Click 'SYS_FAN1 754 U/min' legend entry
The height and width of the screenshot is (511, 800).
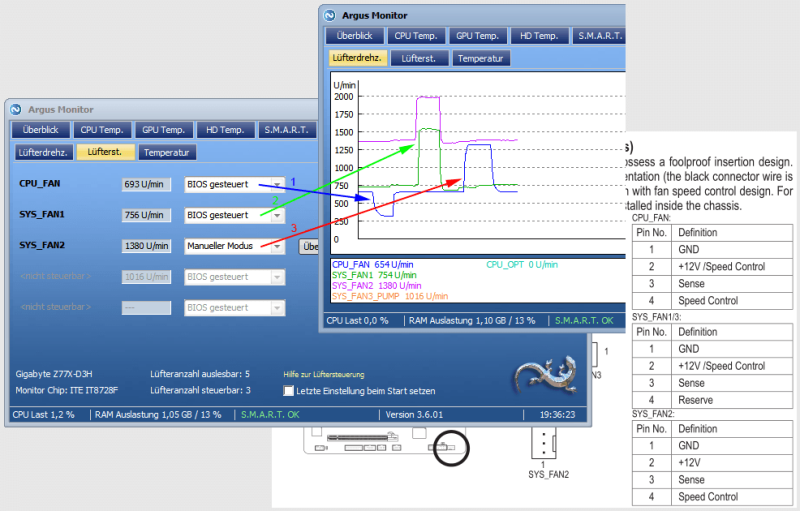pos(374,275)
